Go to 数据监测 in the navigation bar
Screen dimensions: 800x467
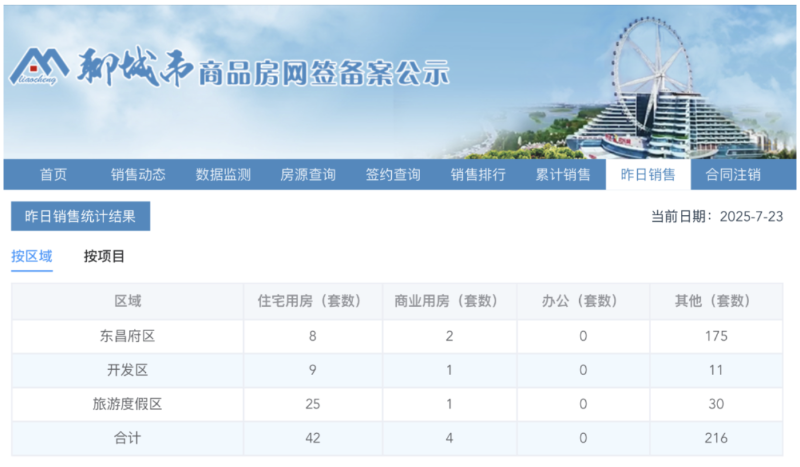(223, 175)
